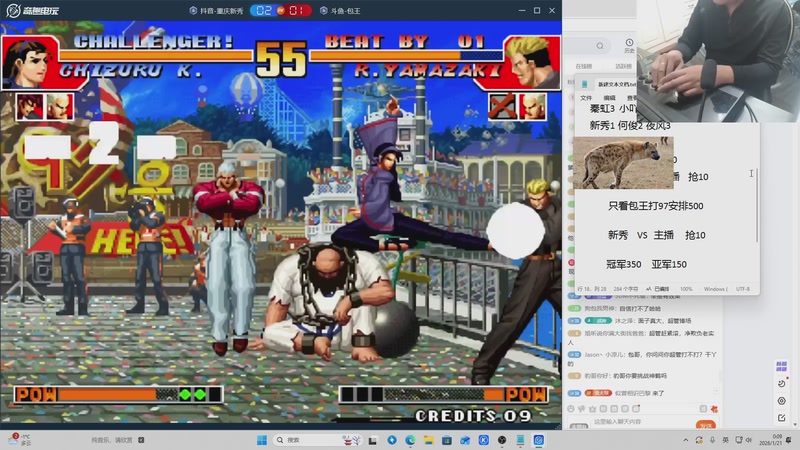Screen dimensions: 800x450
Task: Click the music ticker close icon on taskbar
Action: (141, 440)
